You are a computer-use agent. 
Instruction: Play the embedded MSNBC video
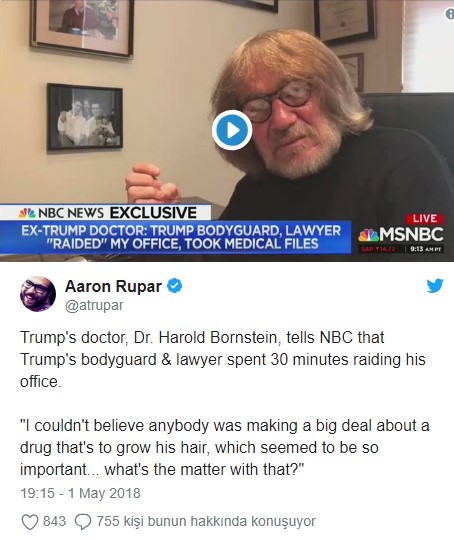[232, 130]
